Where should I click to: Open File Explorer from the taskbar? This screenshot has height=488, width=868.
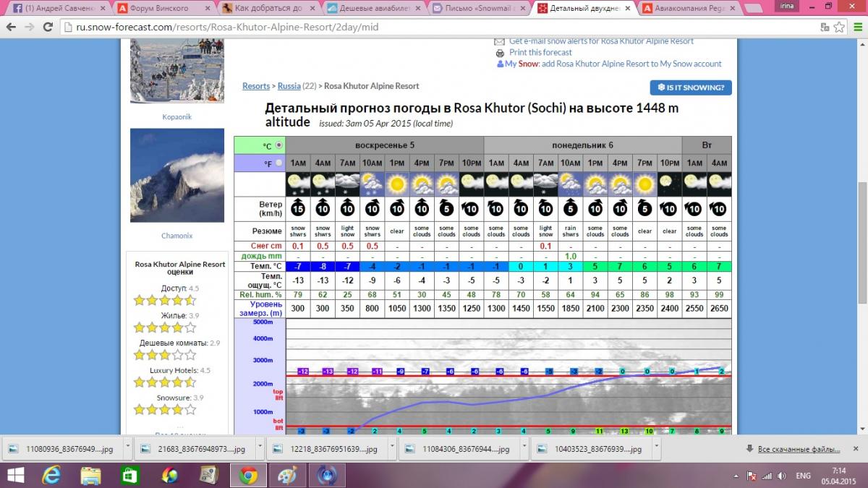pos(91,475)
